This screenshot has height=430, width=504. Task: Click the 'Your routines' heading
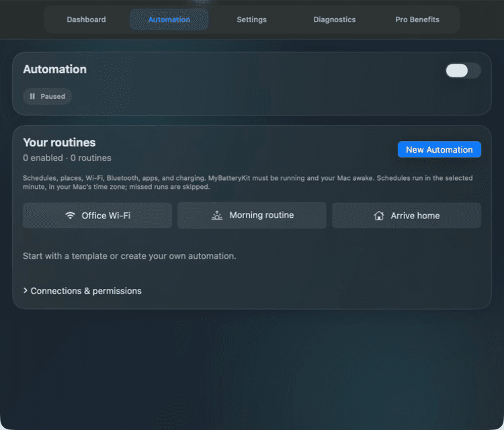[x=59, y=142]
